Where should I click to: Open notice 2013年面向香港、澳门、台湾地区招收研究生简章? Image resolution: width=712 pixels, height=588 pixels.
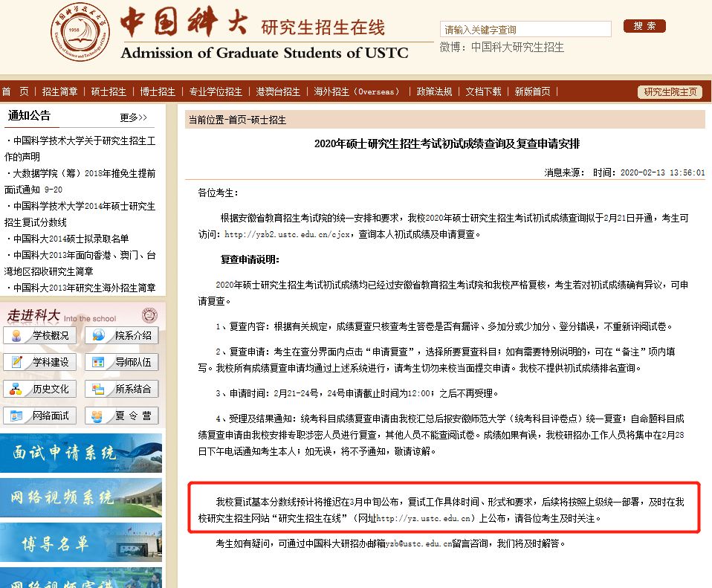pos(80,263)
